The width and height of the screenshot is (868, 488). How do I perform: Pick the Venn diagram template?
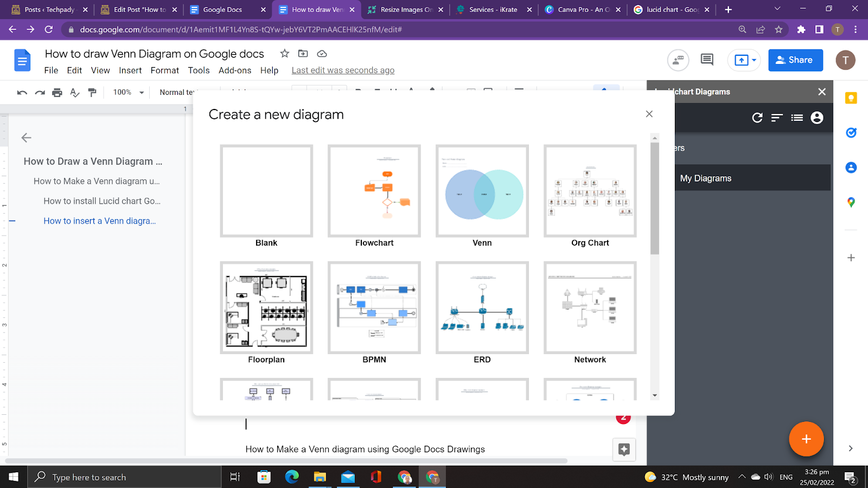482,191
